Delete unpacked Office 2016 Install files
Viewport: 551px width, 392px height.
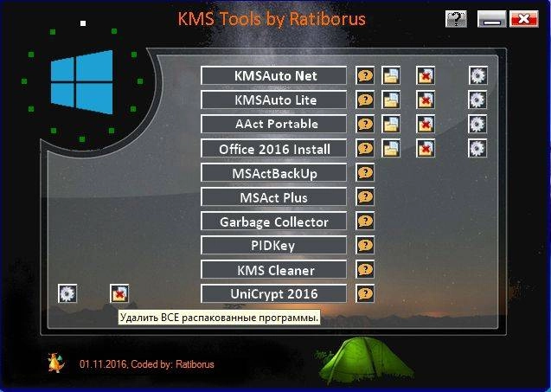point(426,148)
